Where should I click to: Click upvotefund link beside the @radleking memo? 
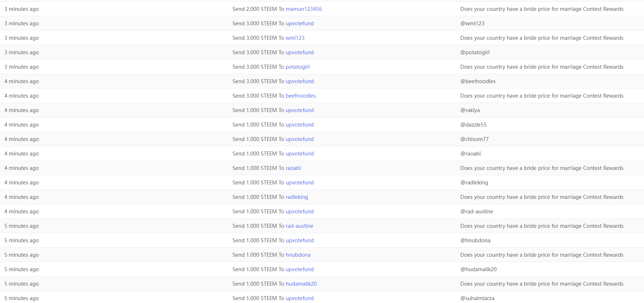[x=300, y=183]
